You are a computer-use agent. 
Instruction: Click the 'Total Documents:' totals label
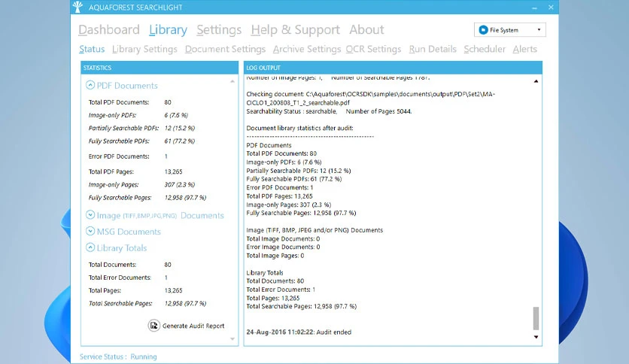pos(112,265)
